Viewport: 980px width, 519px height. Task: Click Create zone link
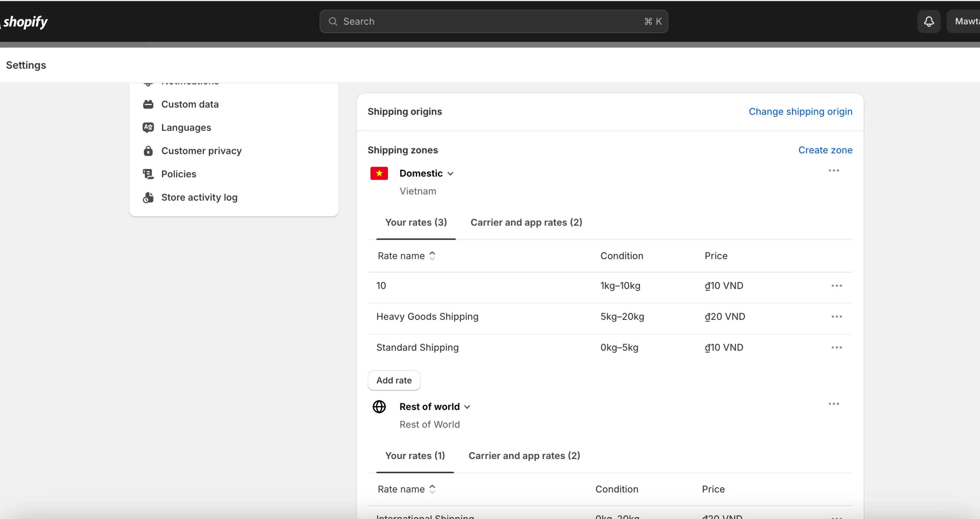tap(825, 150)
